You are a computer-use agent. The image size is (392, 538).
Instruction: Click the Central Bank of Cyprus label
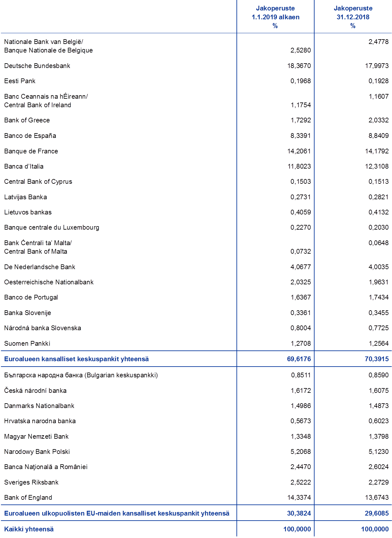(38, 182)
